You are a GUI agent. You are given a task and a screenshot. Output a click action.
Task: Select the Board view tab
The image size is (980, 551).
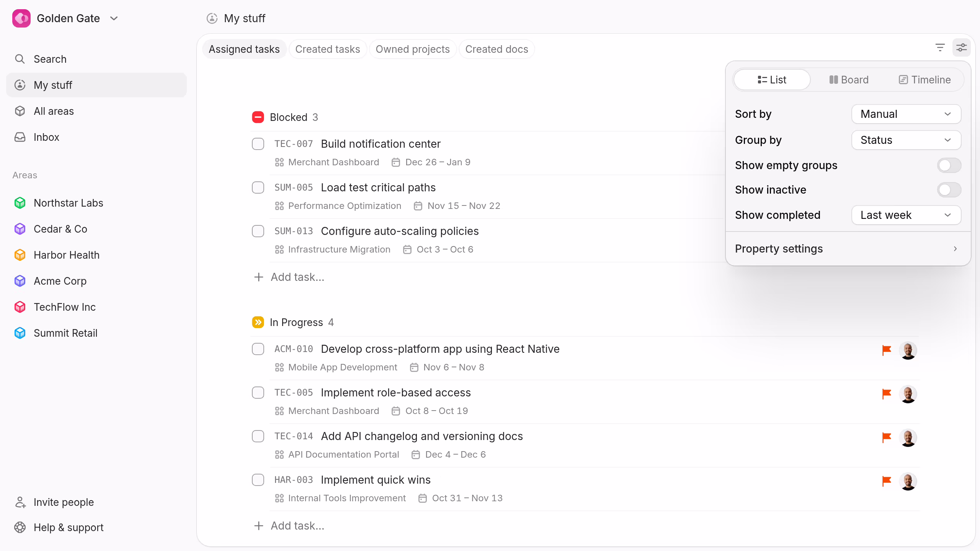(x=849, y=80)
